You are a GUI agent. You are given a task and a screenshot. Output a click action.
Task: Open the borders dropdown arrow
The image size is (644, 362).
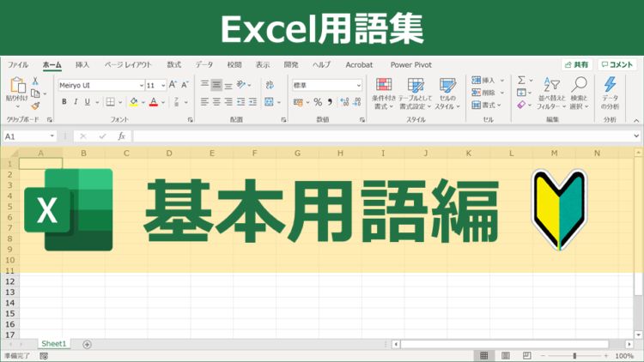[120, 102]
